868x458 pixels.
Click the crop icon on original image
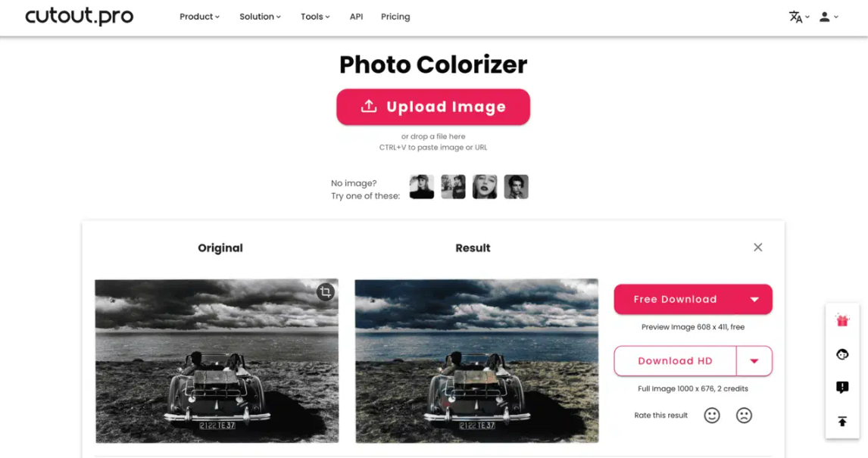click(326, 291)
